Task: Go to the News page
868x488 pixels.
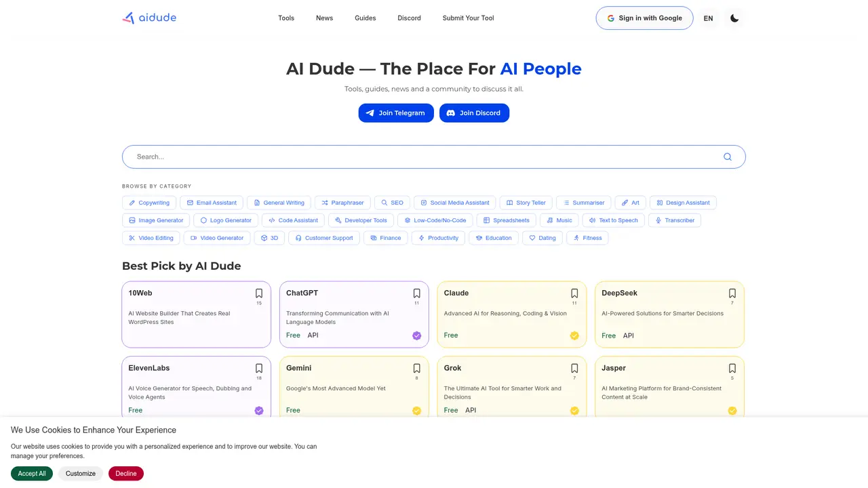Action: [x=324, y=18]
